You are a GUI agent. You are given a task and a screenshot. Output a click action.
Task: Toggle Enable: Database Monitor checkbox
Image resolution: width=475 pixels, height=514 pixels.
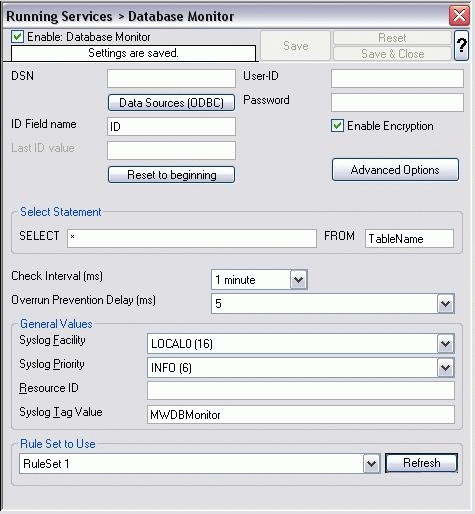click(17, 37)
